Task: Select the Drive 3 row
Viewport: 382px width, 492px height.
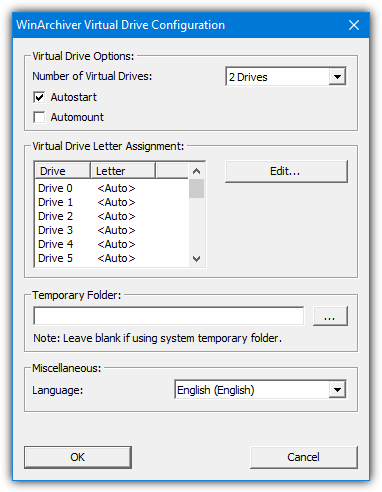Action: tap(112, 230)
